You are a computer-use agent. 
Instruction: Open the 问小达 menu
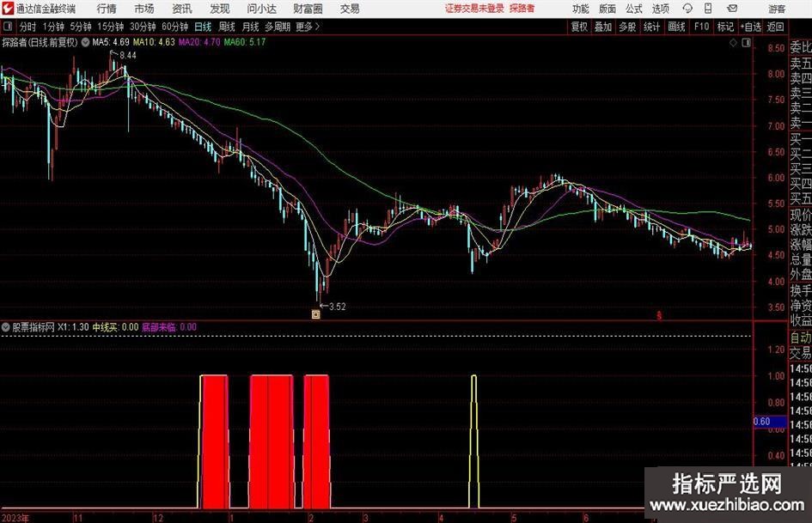click(261, 9)
